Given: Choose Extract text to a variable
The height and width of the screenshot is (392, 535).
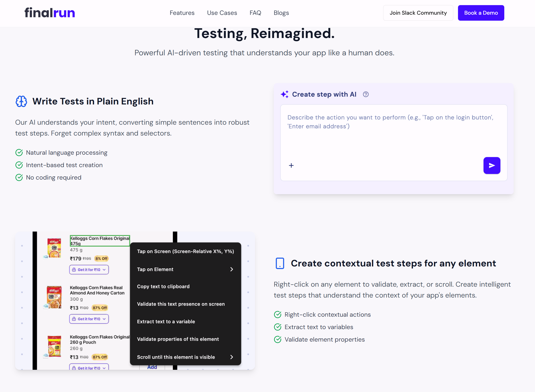Looking at the screenshot, I should pyautogui.click(x=166, y=322).
